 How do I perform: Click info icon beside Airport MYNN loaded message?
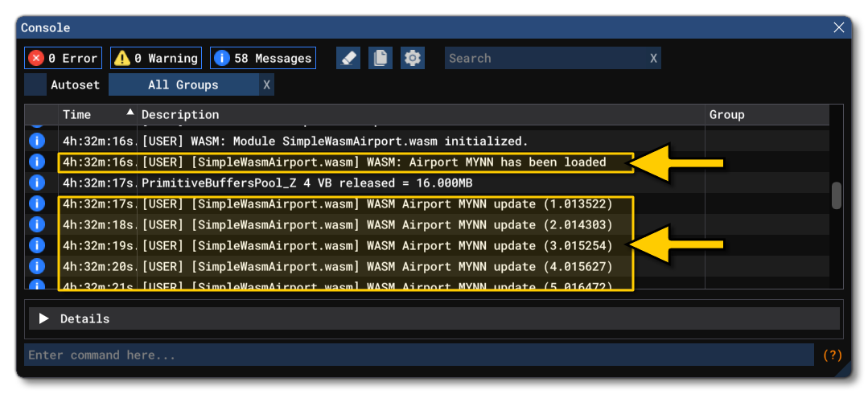coord(36,162)
